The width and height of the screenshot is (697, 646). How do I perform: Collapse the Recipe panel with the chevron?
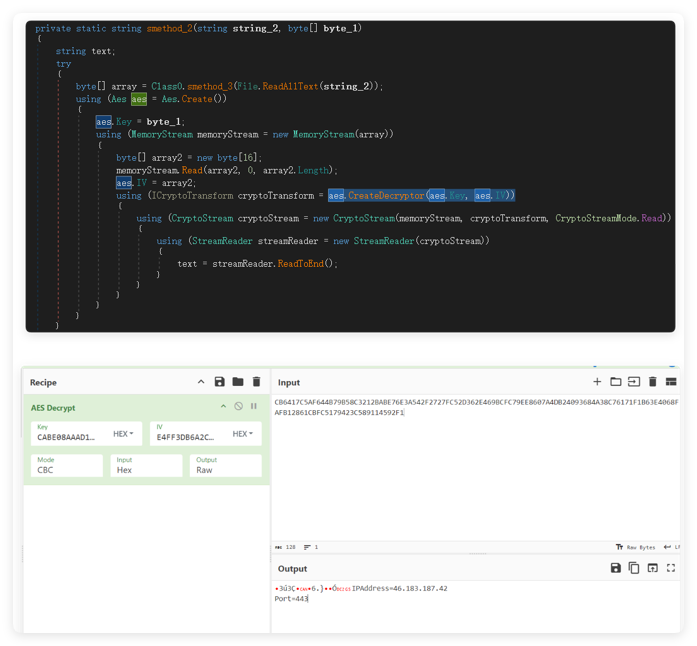click(201, 382)
